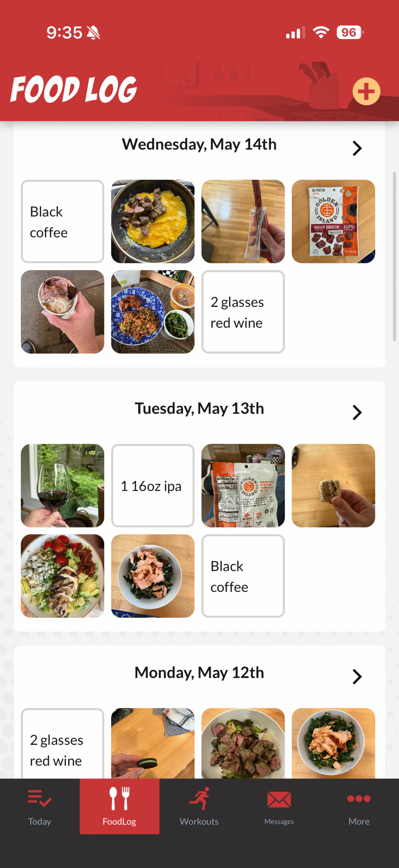The height and width of the screenshot is (868, 399).
Task: Open the cobb salad with chicken photo
Action: click(62, 576)
